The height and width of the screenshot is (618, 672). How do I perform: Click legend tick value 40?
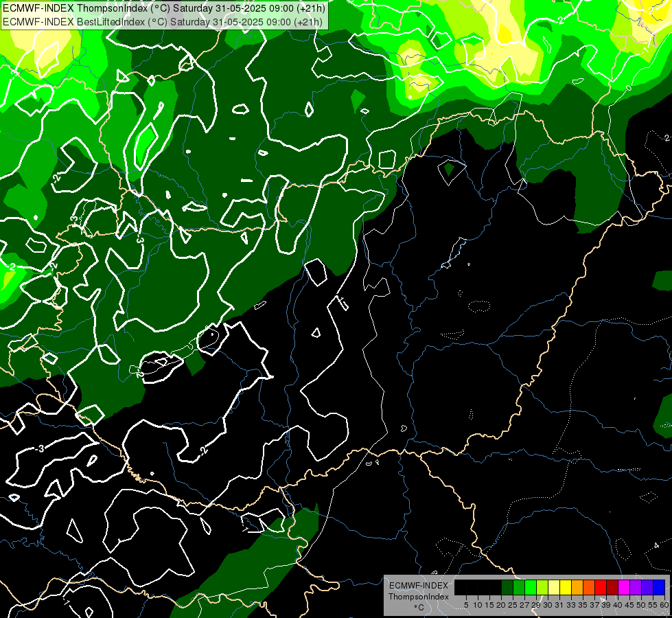pyautogui.click(x=618, y=605)
